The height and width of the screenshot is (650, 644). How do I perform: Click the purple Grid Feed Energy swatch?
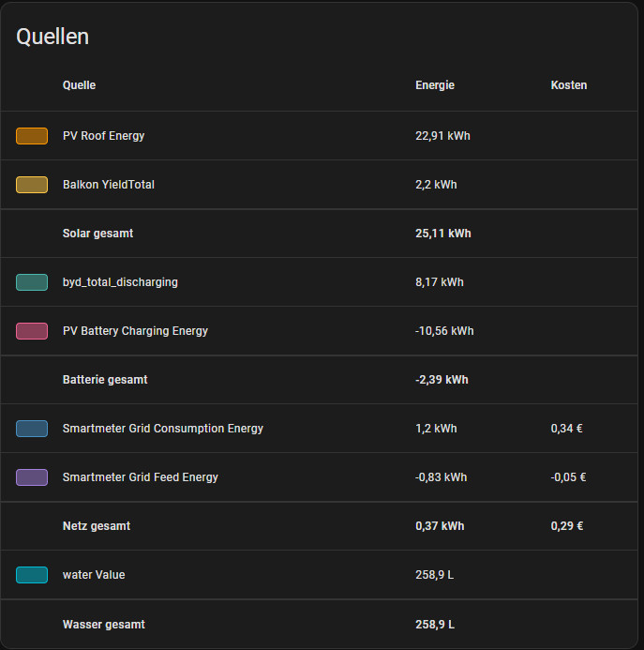[x=32, y=477]
